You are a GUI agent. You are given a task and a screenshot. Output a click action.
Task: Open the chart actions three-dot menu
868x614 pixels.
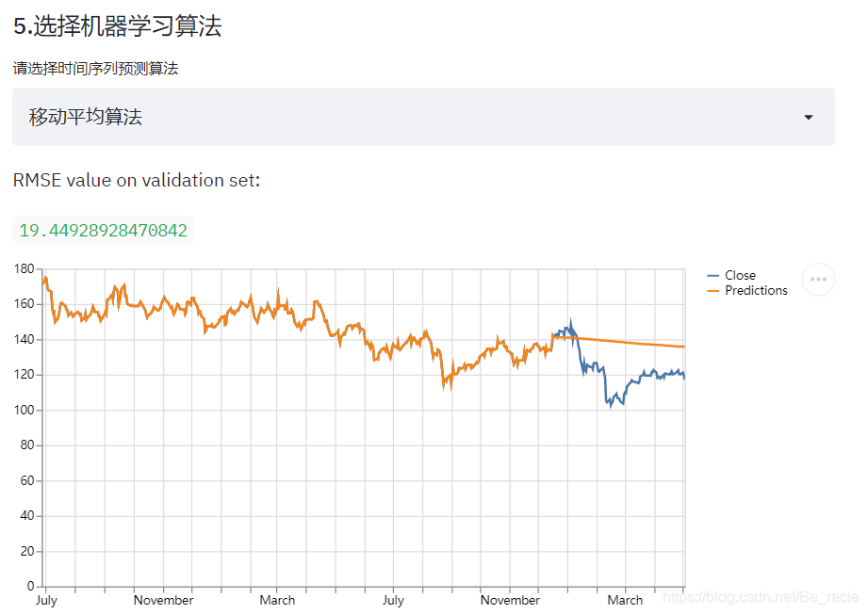818,280
